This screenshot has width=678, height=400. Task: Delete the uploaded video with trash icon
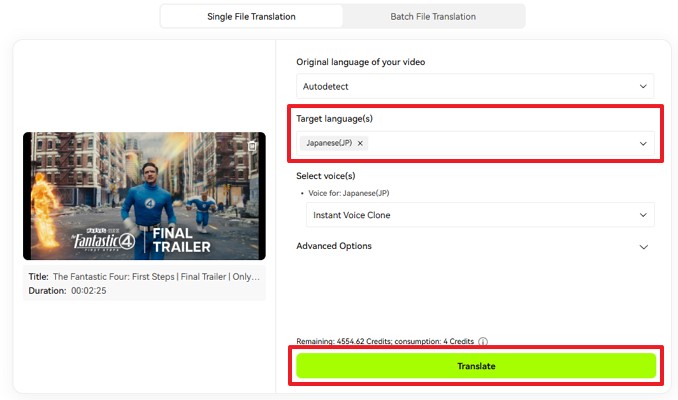[252, 146]
